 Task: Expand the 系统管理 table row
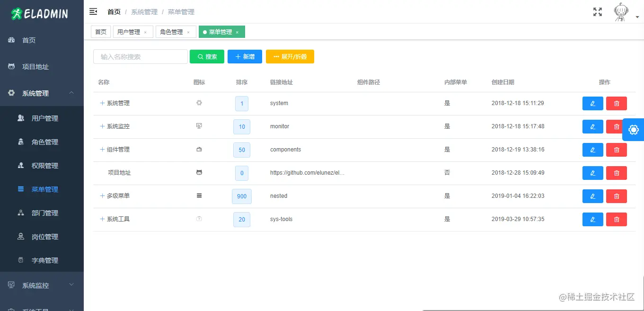click(x=102, y=103)
